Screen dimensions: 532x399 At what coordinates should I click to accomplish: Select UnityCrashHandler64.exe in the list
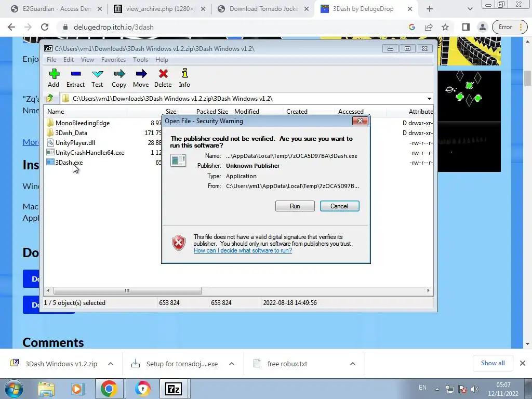(x=90, y=153)
